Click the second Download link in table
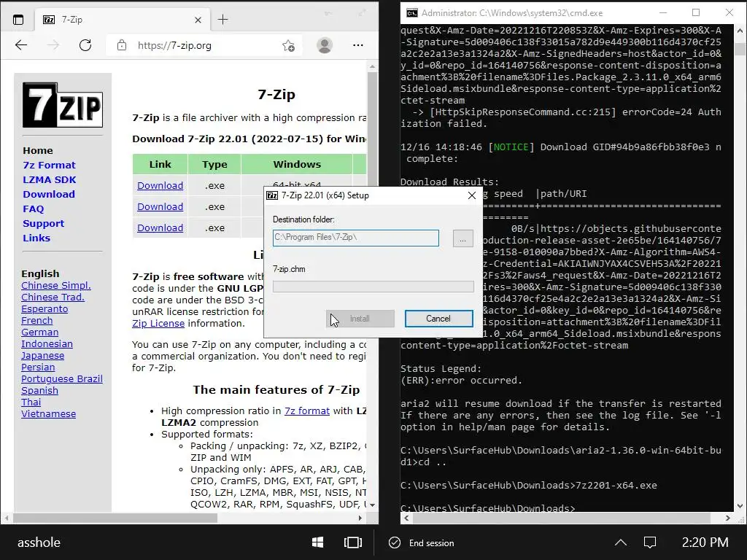The width and height of the screenshot is (747, 560). click(x=160, y=206)
